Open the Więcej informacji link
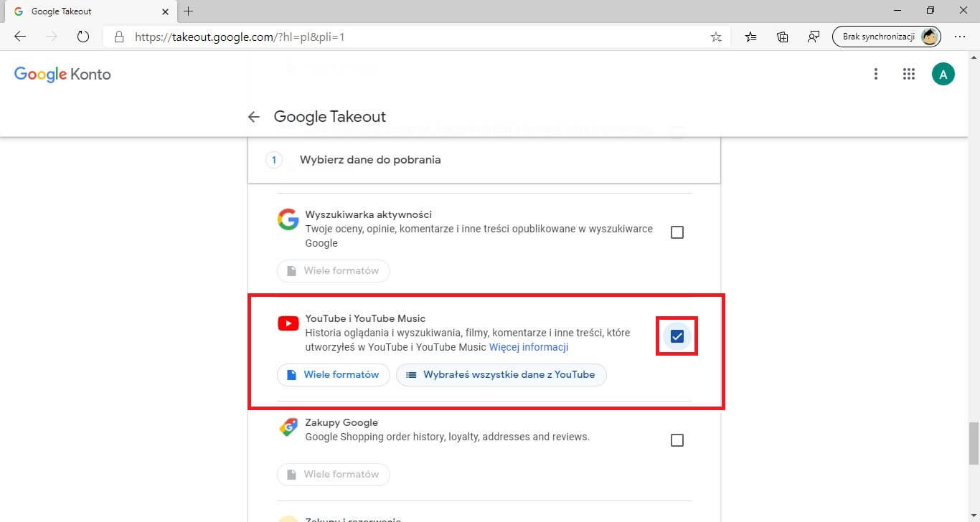980x522 pixels. [529, 347]
